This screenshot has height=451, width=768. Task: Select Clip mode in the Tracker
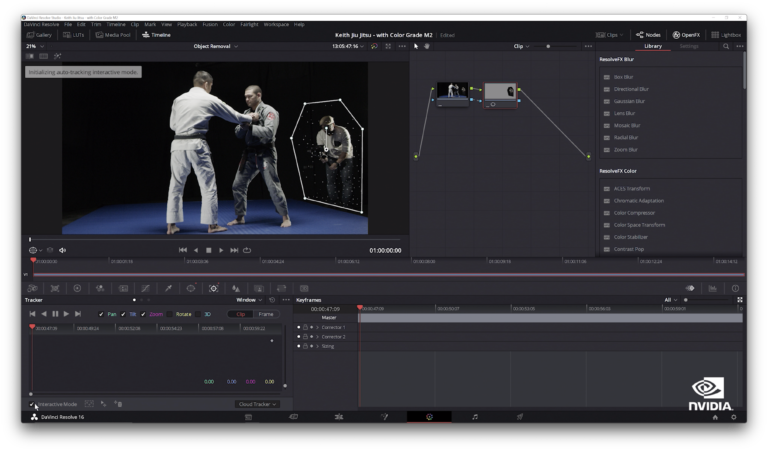[x=240, y=314]
